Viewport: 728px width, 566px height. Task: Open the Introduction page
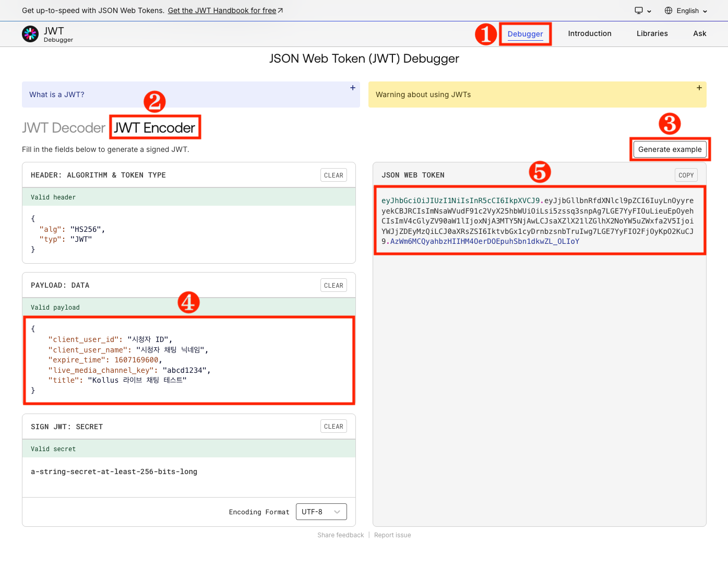click(590, 33)
